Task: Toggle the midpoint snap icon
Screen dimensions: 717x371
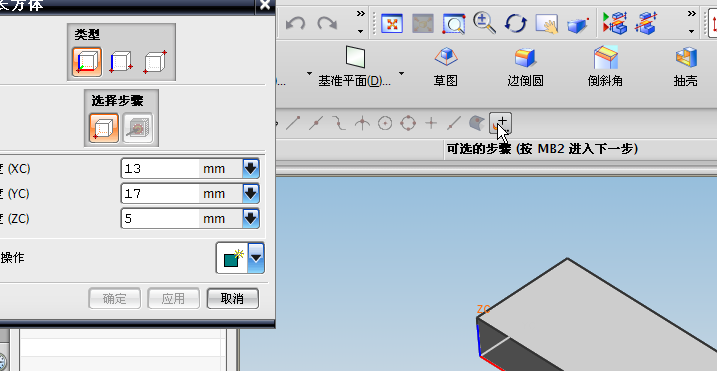Action: coord(316,123)
